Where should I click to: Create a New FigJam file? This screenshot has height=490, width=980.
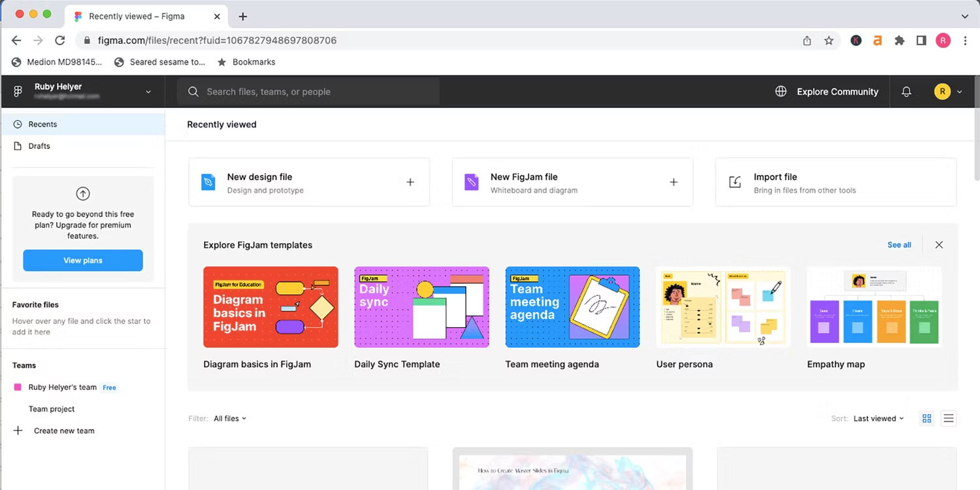[x=572, y=182]
